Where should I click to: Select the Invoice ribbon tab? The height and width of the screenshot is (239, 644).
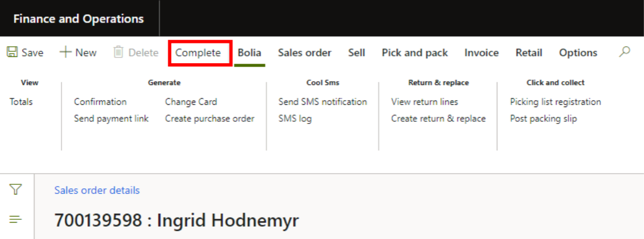(x=481, y=53)
